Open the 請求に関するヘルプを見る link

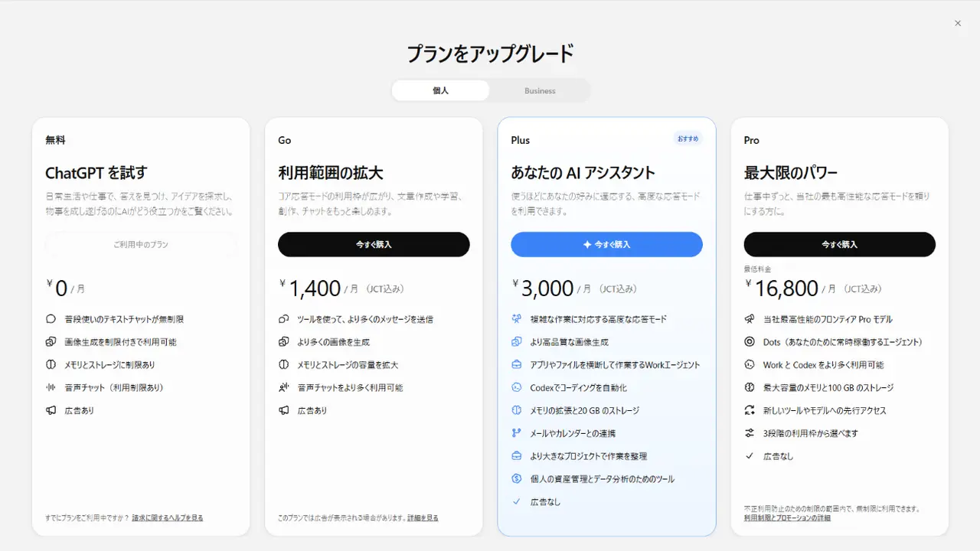(168, 518)
